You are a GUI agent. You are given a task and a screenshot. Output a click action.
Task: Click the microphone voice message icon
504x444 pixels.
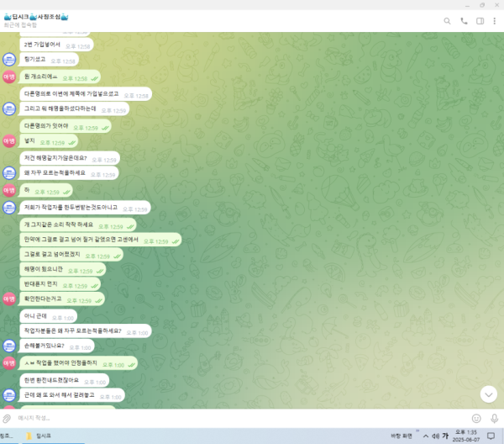click(x=495, y=418)
